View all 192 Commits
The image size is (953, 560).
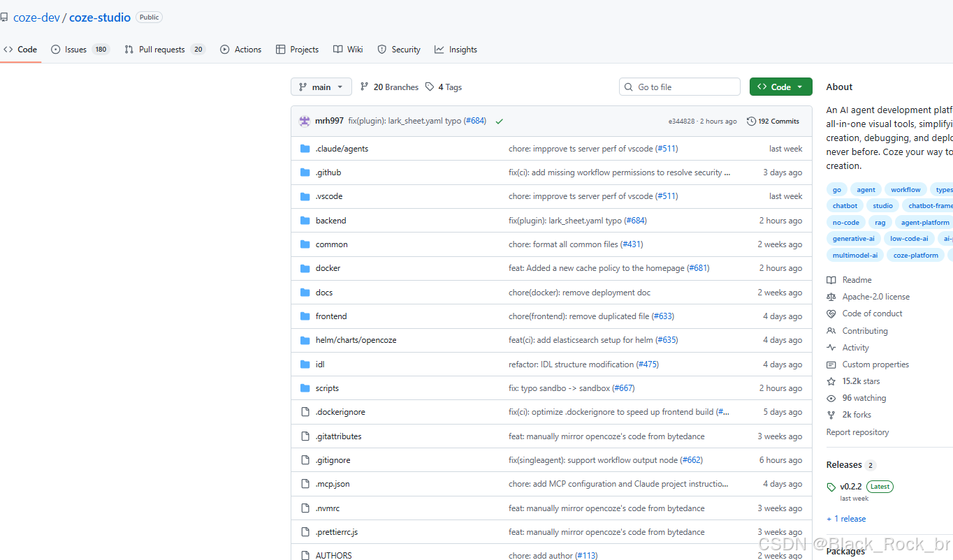[773, 121]
